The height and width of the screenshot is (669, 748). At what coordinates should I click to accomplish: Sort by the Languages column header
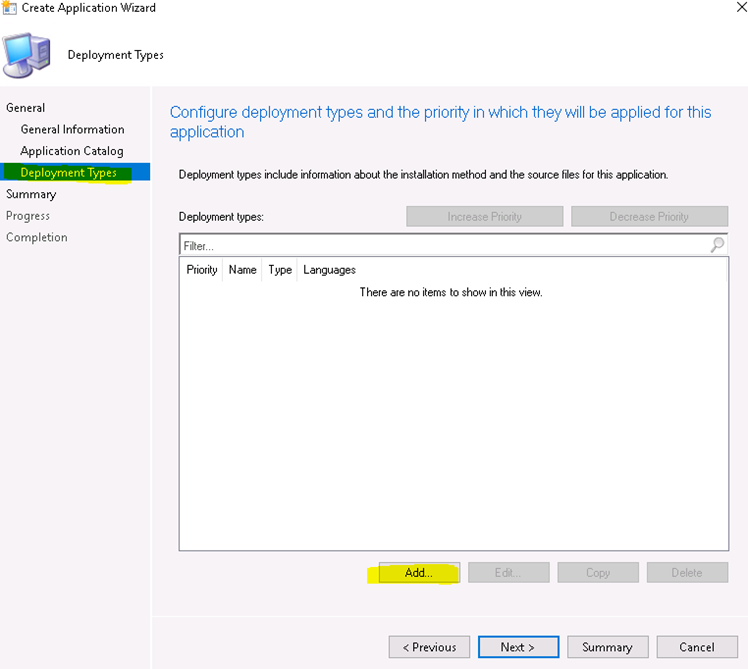329,270
